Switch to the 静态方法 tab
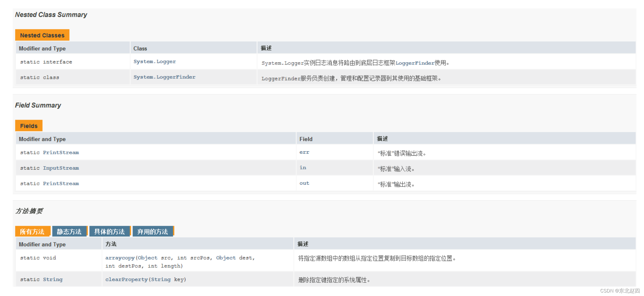This screenshot has width=644, height=296. [x=69, y=231]
